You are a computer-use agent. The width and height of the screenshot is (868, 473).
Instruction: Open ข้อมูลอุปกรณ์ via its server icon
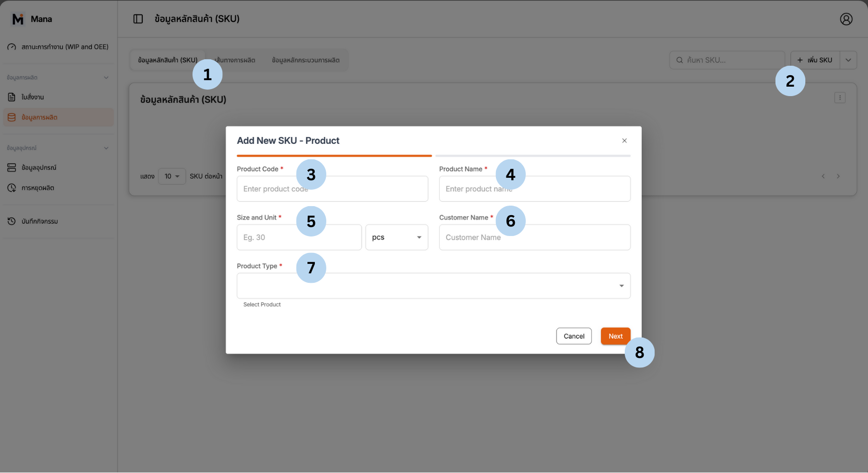click(x=11, y=167)
